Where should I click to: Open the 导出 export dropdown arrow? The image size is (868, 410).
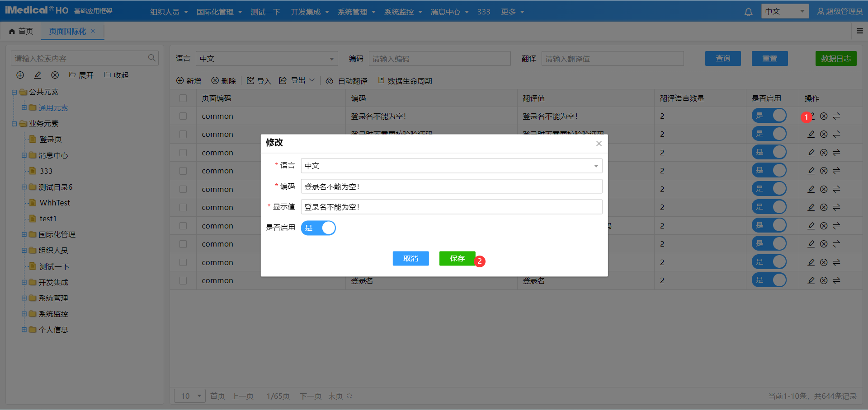312,80
